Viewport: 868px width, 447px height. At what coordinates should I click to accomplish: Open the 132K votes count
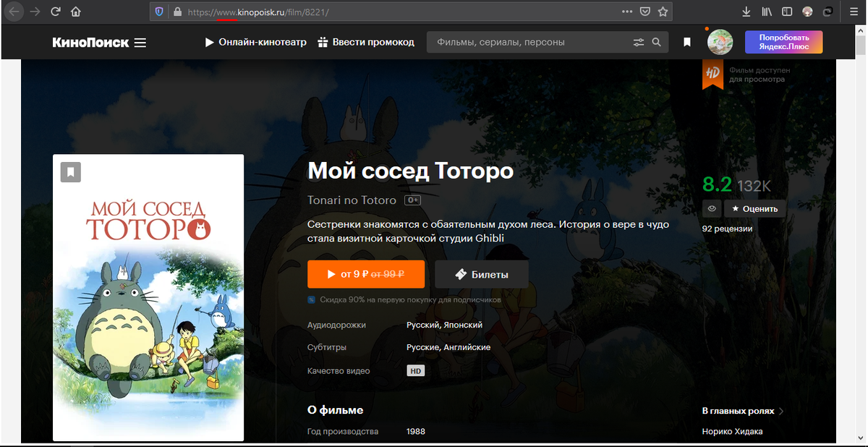click(754, 185)
